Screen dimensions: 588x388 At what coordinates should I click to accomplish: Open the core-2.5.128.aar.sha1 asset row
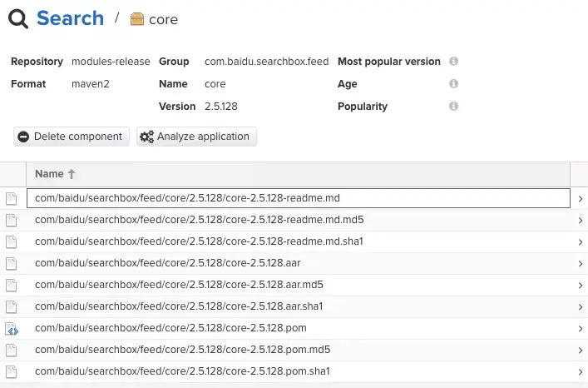click(x=178, y=306)
